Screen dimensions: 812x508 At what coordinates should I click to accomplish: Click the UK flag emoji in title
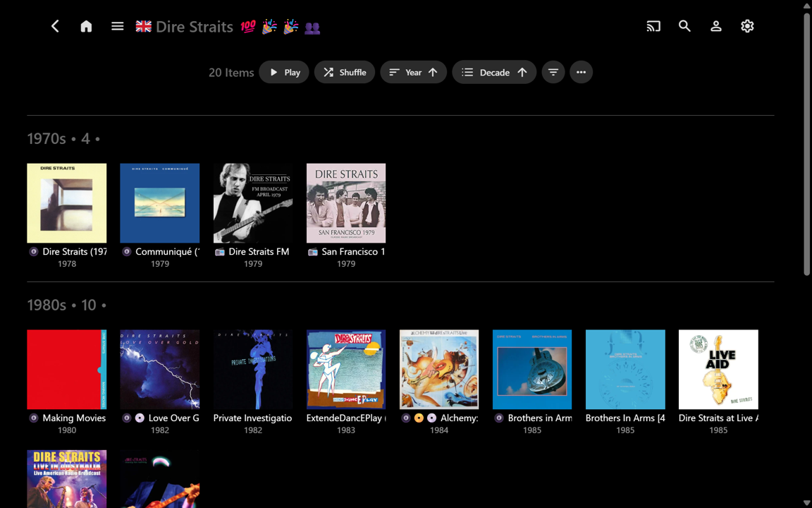144,26
